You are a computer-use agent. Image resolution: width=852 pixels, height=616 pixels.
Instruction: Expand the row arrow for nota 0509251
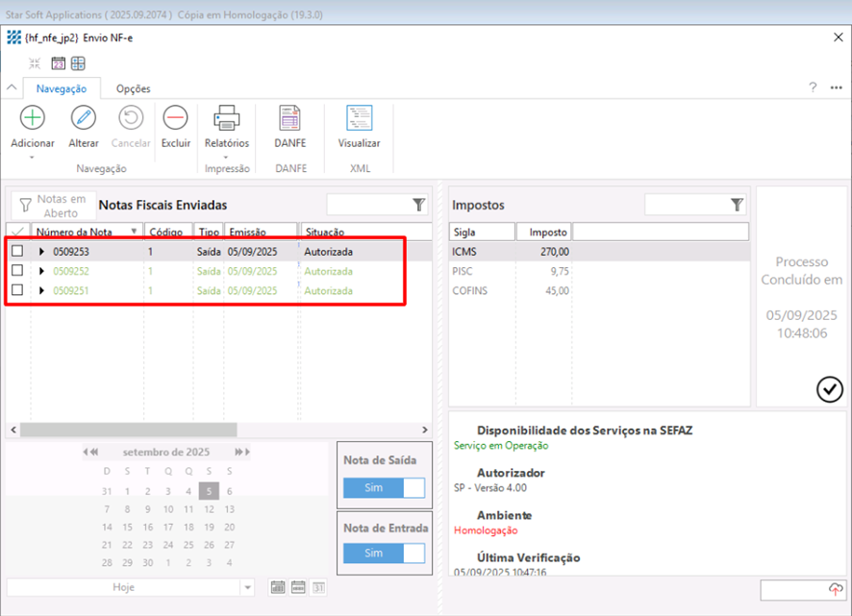pos(41,290)
